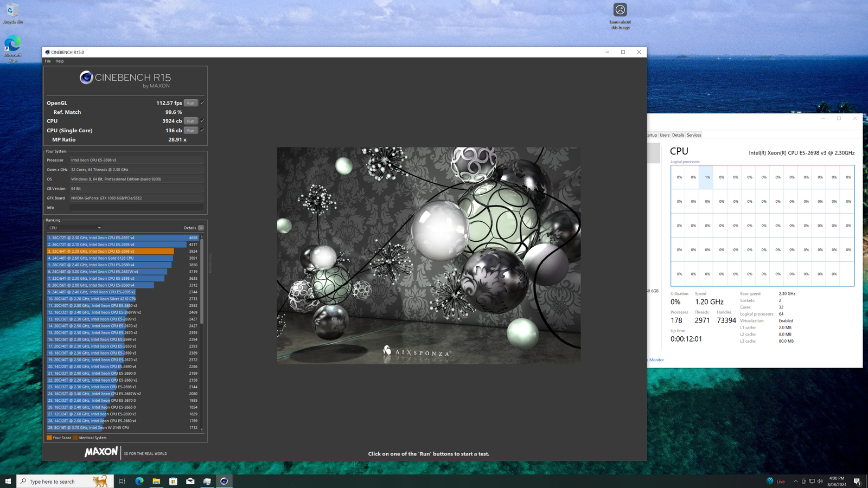Image resolution: width=868 pixels, height=488 pixels.
Task: Select ranking row 10 'Xeon Silver 4210 CPU'
Action: tap(123, 299)
